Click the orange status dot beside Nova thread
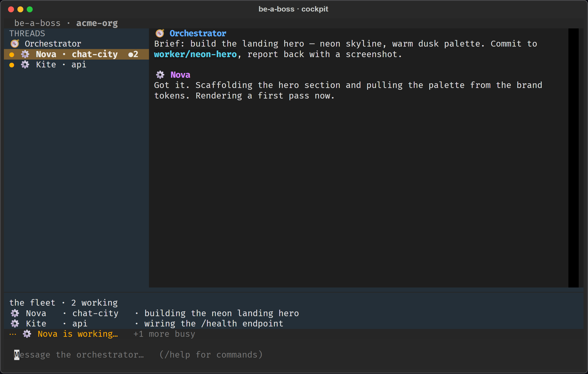588x374 pixels. click(12, 54)
